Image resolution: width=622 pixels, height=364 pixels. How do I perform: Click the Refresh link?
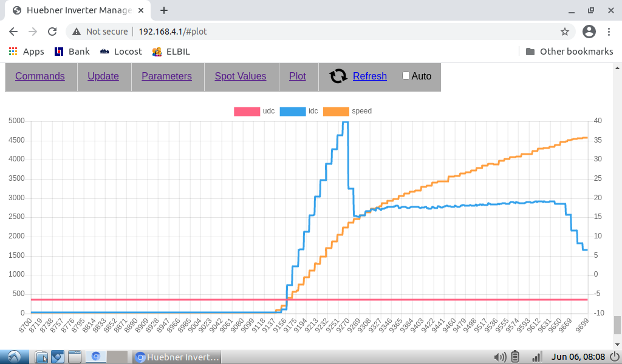(x=369, y=76)
